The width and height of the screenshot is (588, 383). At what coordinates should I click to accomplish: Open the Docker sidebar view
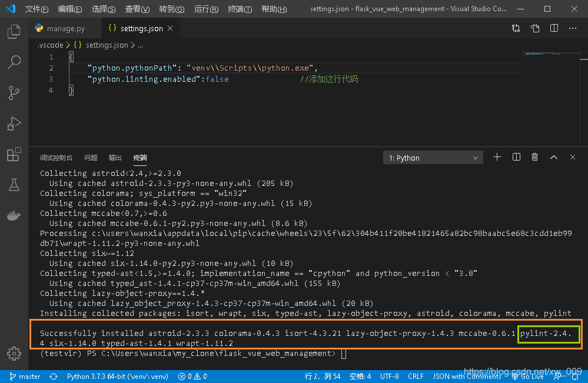tap(14, 215)
